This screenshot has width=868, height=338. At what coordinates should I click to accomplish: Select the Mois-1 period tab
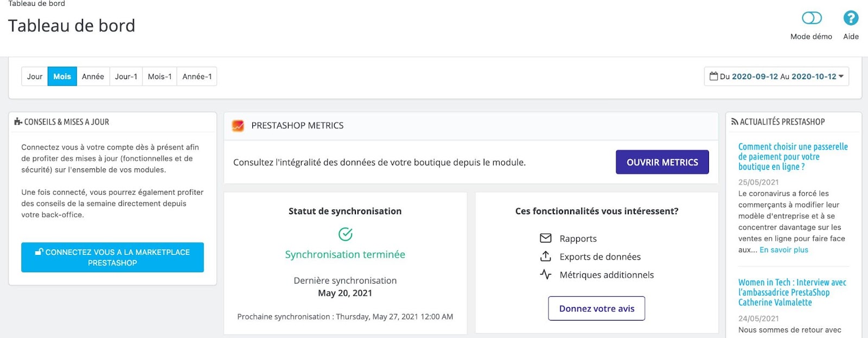[160, 76]
